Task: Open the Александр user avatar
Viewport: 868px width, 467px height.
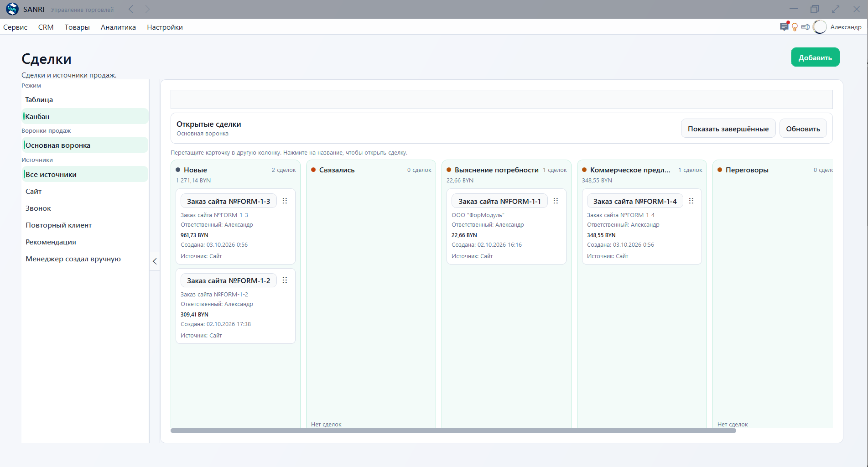Action: (820, 27)
